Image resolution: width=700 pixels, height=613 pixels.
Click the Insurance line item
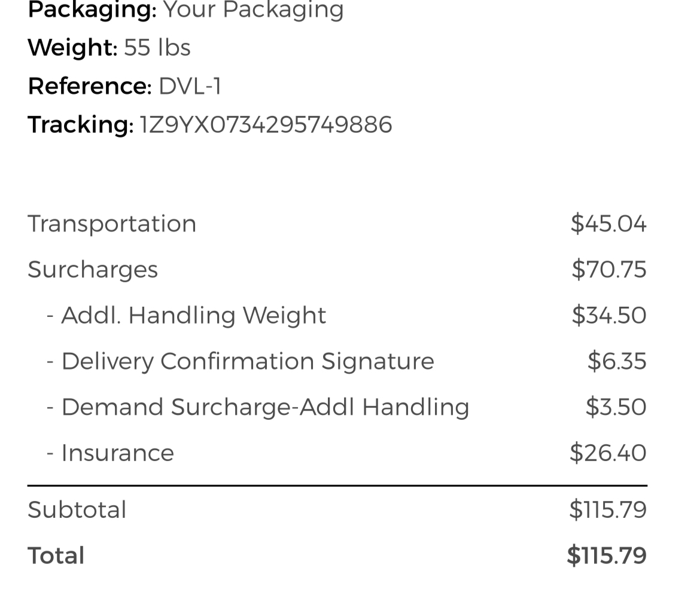[117, 453]
